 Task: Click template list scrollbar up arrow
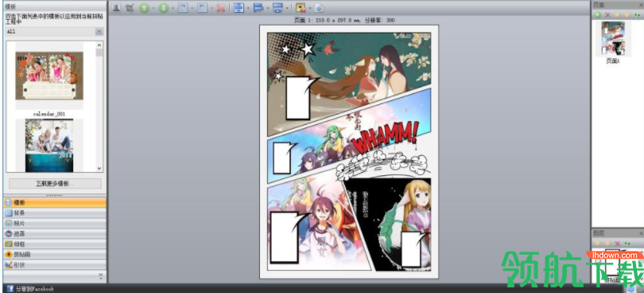point(99,45)
